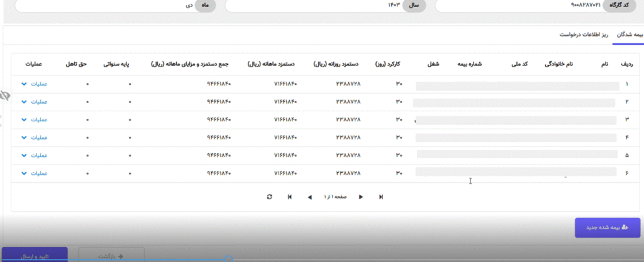
Task: Select row number ۵ in the ردیف column
Action: (x=627, y=155)
